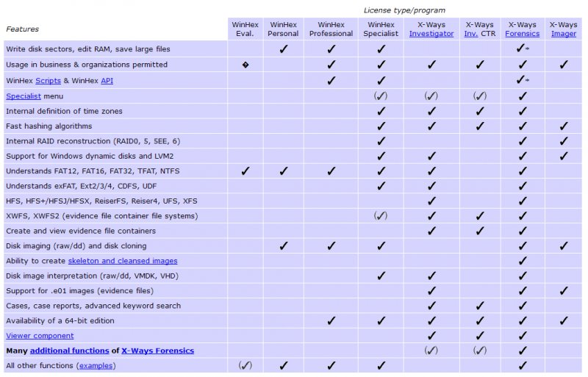Click WinHex Specialist's parenthesized checkmark in XWFS row

(x=380, y=215)
